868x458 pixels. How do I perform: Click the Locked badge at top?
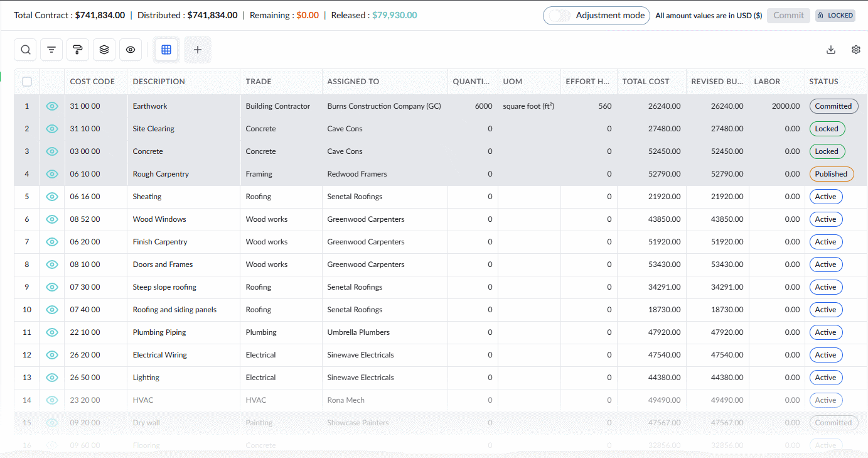pyautogui.click(x=835, y=15)
